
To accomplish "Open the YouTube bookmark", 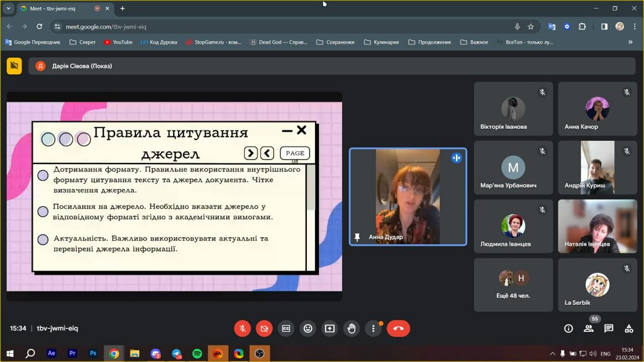I will click(x=118, y=42).
